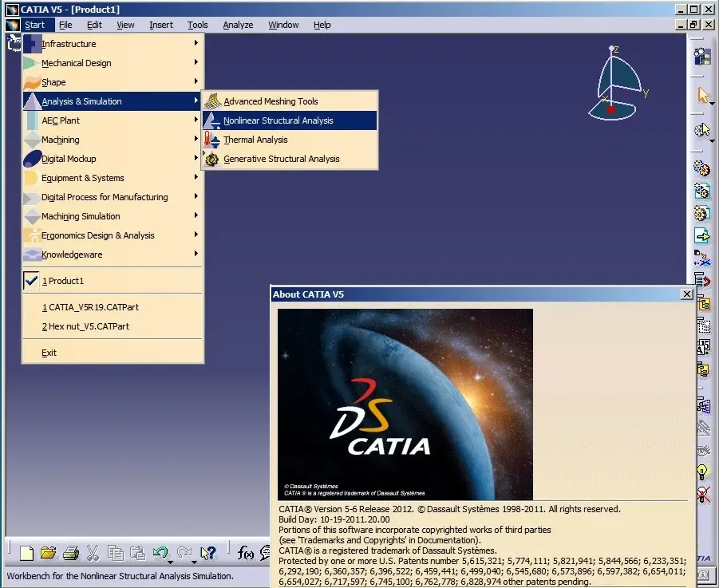Expand the Mechanical Design submenu

pyautogui.click(x=113, y=63)
